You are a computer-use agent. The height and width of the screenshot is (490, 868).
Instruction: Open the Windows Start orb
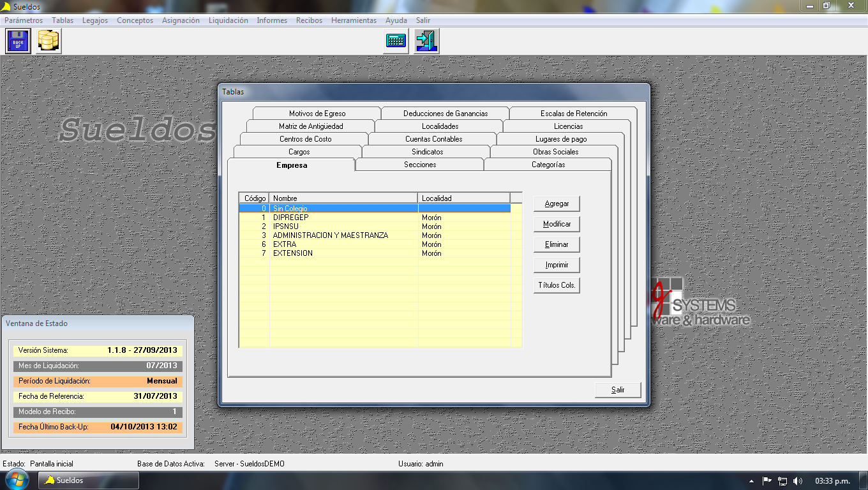(x=16, y=480)
